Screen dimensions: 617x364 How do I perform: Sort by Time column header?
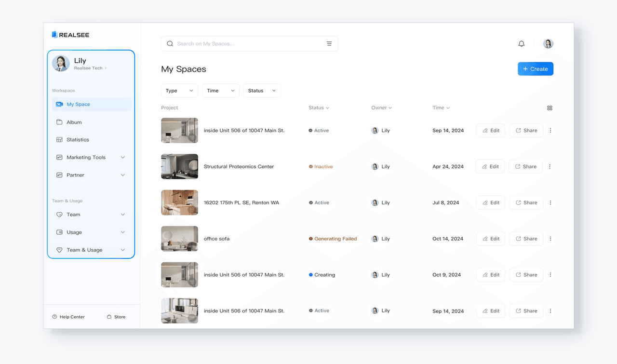(x=441, y=108)
